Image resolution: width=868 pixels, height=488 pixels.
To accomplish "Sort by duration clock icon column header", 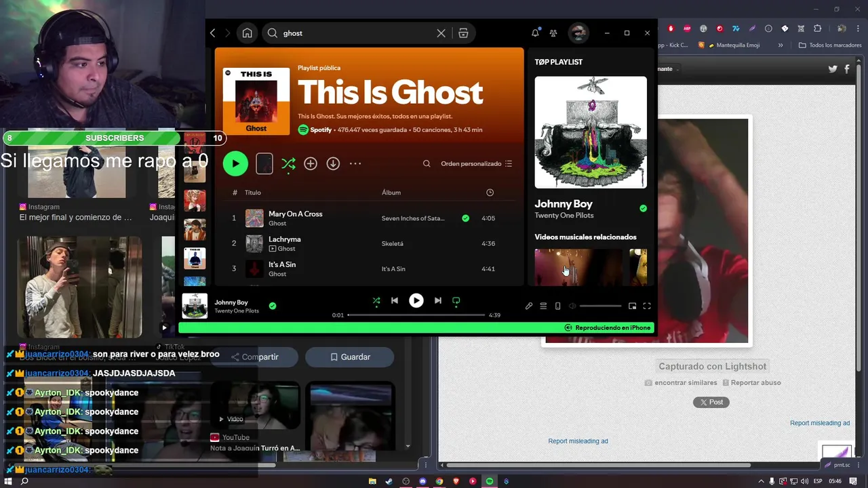I will (490, 192).
